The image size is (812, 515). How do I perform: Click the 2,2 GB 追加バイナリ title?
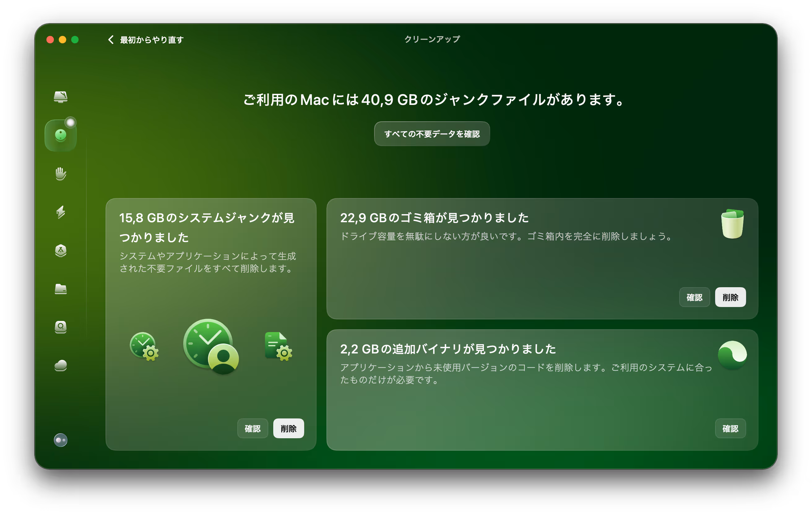448,349
